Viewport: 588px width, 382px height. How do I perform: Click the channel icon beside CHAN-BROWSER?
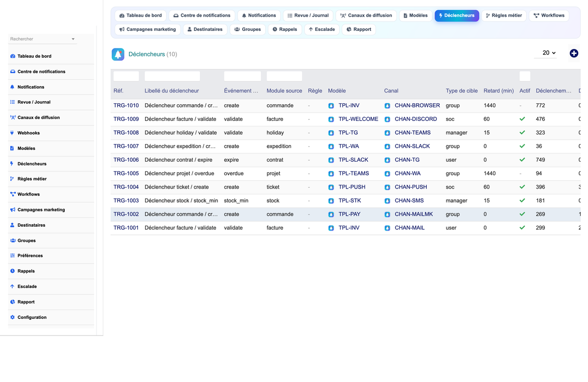click(x=388, y=105)
